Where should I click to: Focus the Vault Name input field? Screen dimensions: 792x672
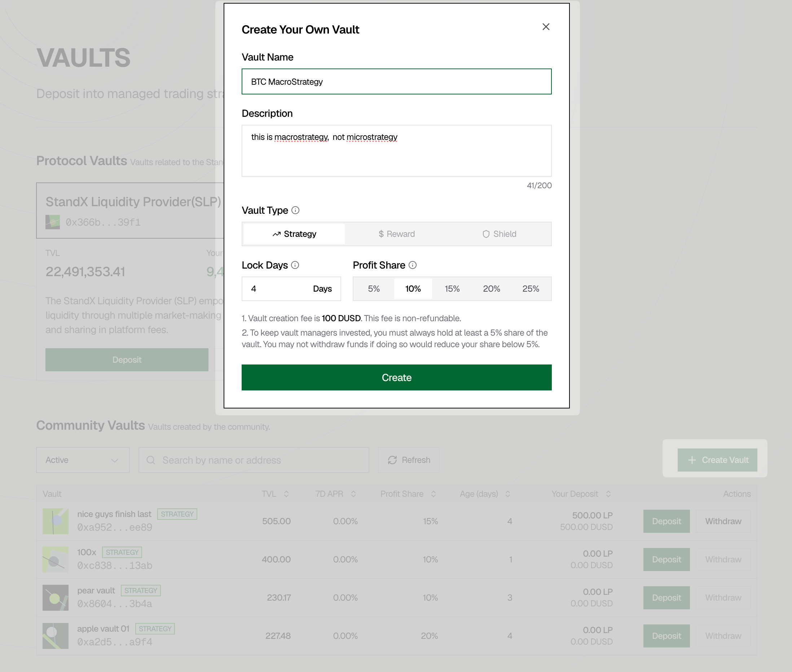point(396,81)
